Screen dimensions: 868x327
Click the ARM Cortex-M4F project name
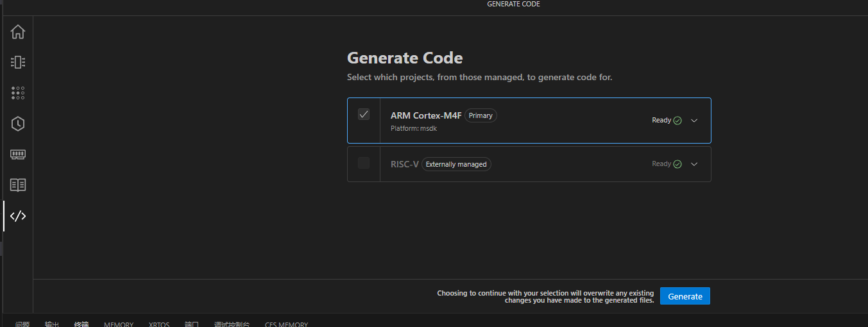(x=426, y=115)
